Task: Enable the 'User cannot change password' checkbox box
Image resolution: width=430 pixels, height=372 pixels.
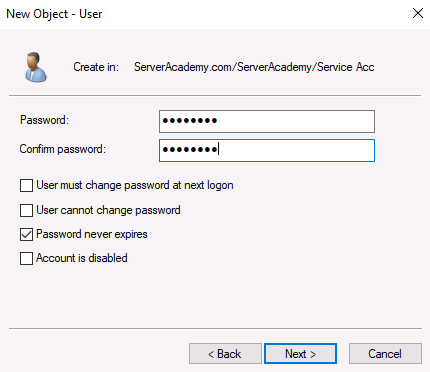Action: 26,210
